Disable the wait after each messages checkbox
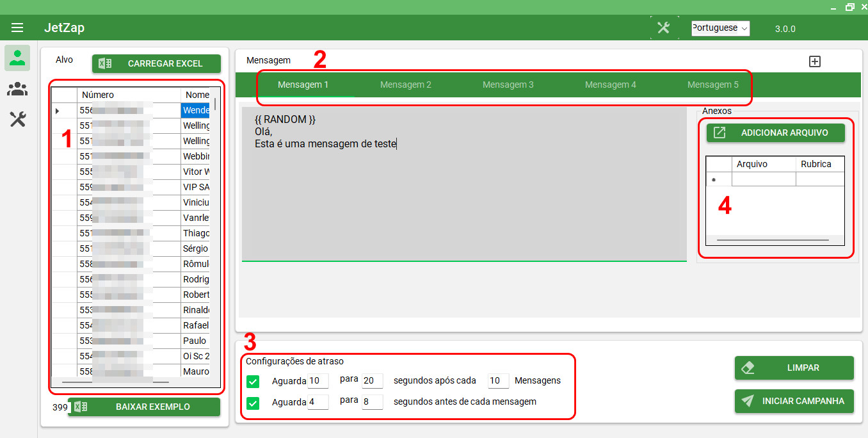The image size is (868, 438). coord(253,382)
